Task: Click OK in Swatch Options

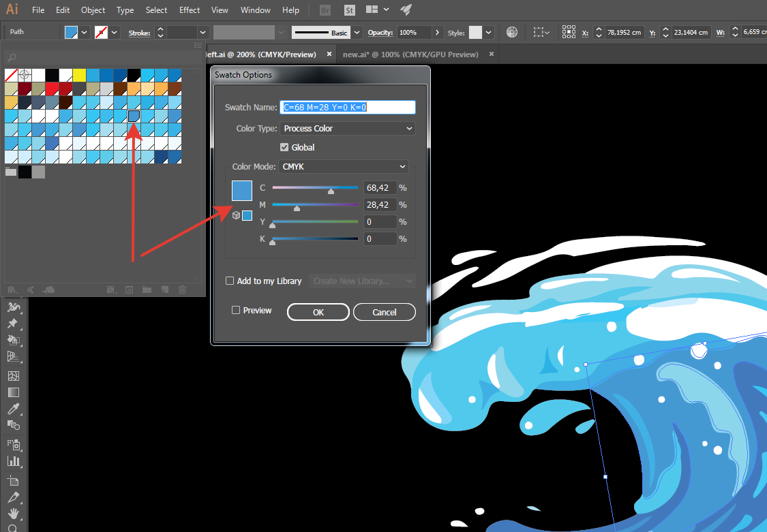Action: click(318, 312)
